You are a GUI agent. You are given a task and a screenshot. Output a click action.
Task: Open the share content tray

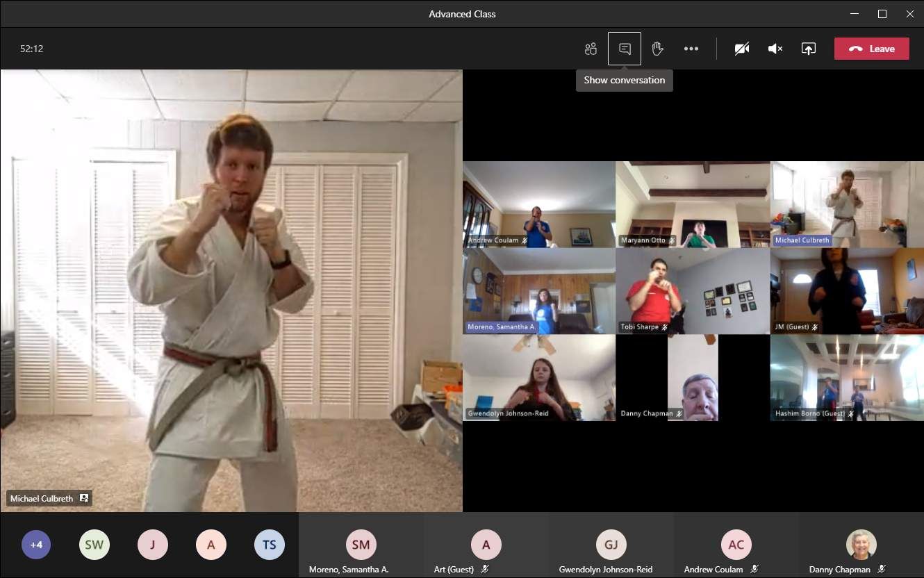tap(808, 49)
